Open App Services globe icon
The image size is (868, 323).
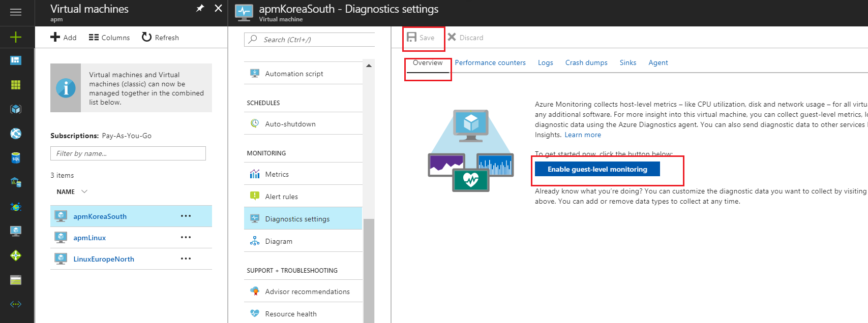16,134
